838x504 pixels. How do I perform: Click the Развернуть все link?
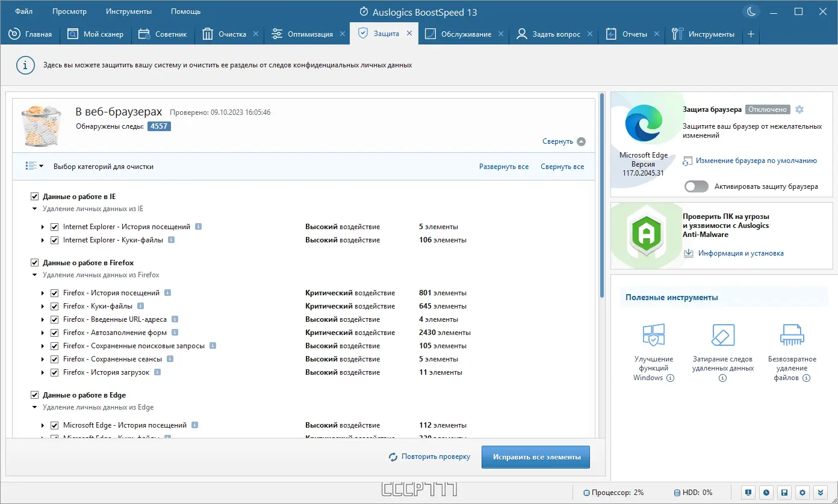click(x=504, y=167)
